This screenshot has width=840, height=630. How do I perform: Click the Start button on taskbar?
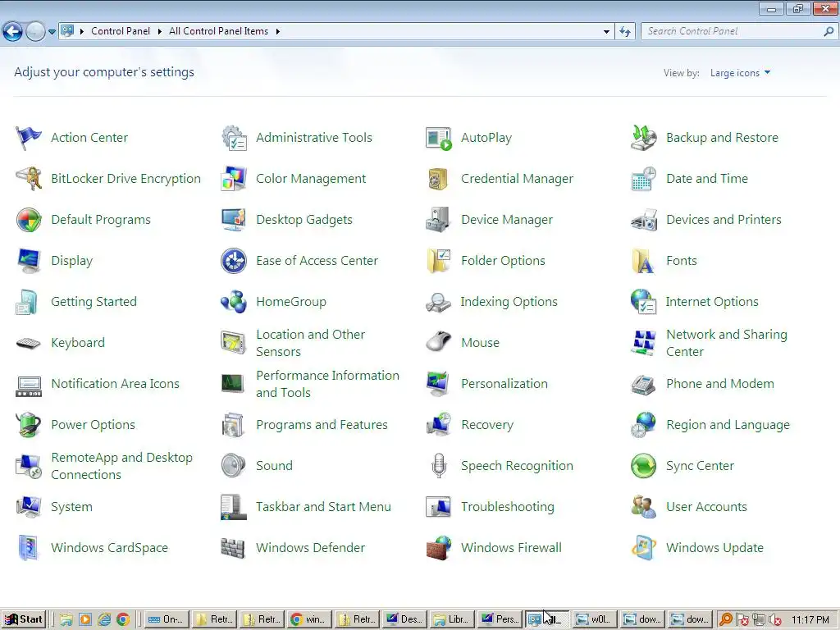(24, 620)
